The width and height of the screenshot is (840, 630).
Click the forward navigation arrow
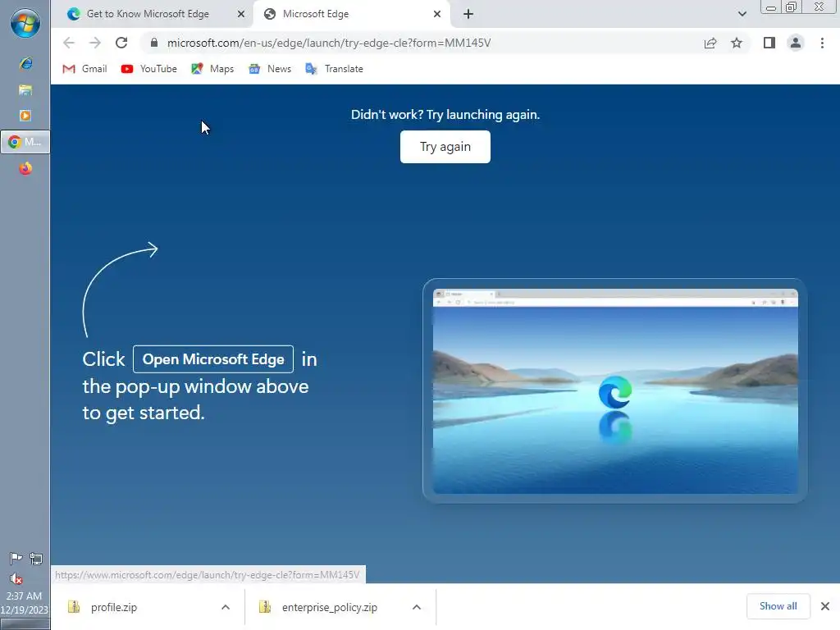click(95, 43)
